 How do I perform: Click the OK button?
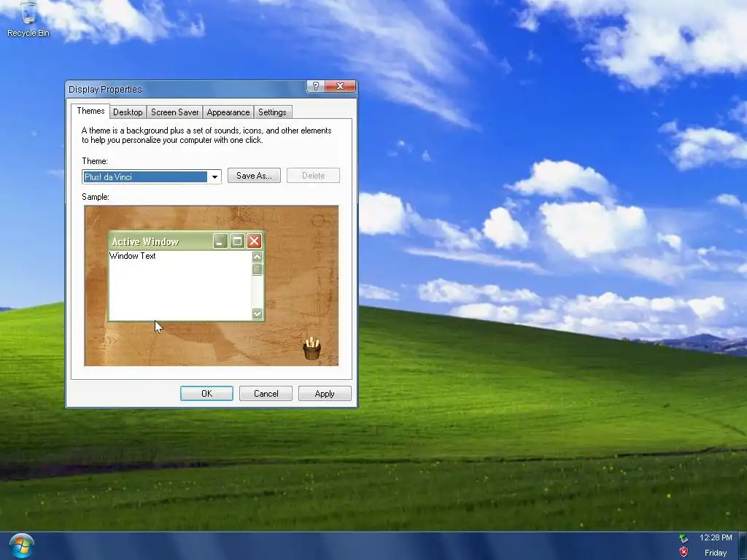point(206,393)
